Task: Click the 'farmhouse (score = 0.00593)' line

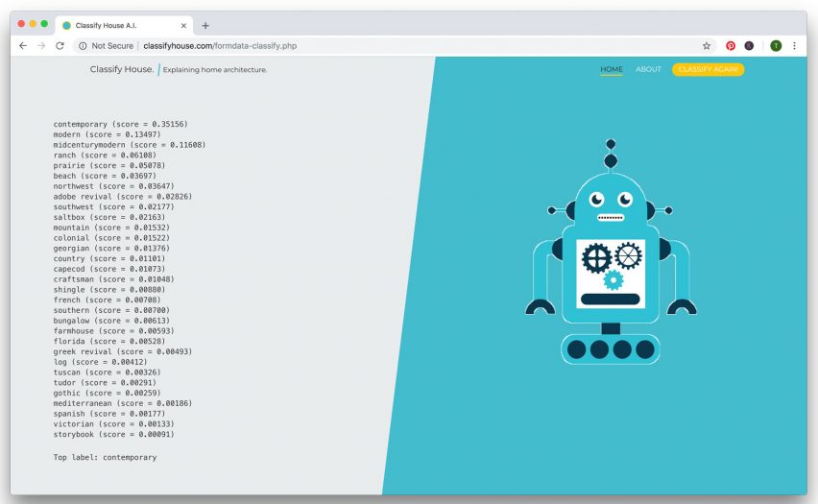Action: pos(113,331)
